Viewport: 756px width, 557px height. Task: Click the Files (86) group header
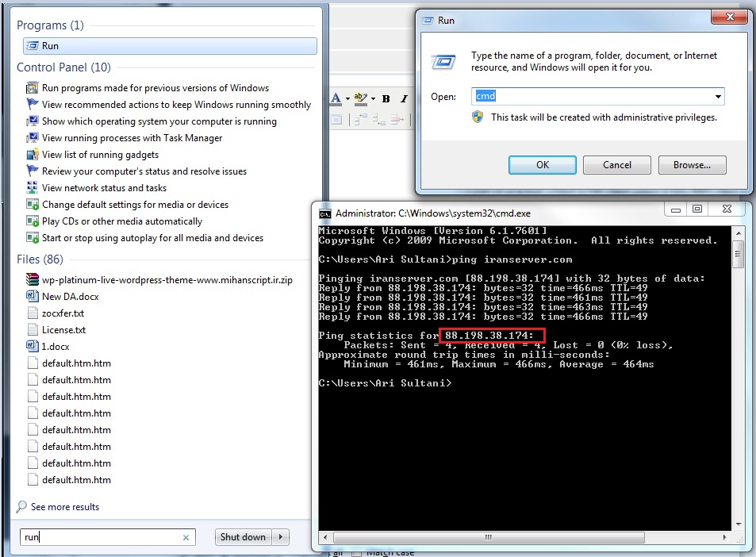point(40,259)
